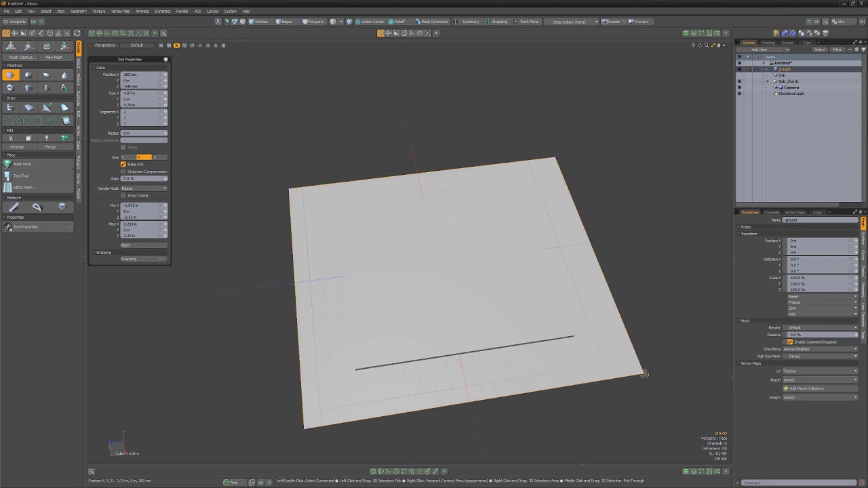Open the Handle Mode dropdown
The width and height of the screenshot is (868, 488).
tap(144, 188)
